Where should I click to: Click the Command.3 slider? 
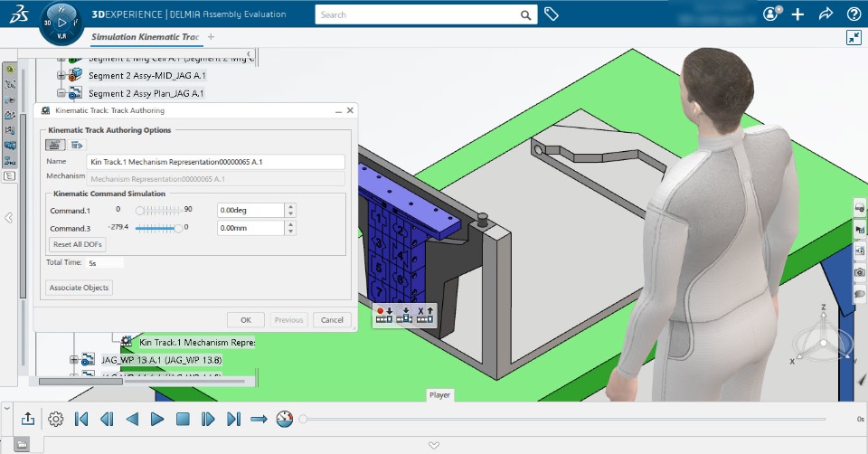tap(159, 228)
